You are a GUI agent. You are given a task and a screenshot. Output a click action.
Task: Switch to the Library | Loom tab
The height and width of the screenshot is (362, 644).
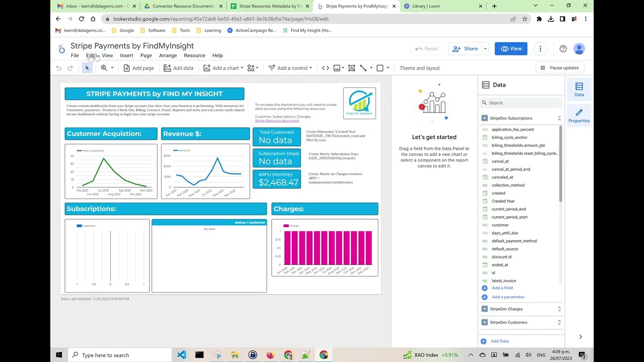tap(444, 6)
